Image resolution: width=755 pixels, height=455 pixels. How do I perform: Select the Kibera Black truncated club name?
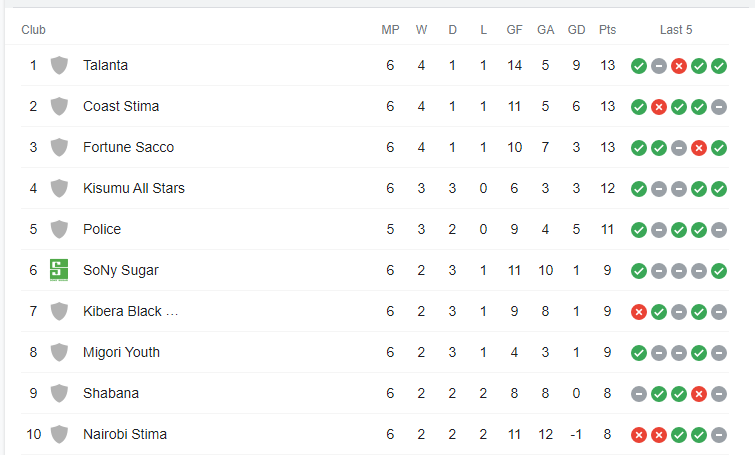[130, 312]
